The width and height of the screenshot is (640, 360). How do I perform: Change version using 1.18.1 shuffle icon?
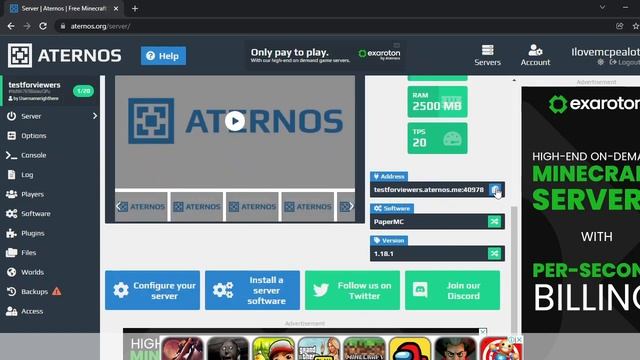click(494, 253)
